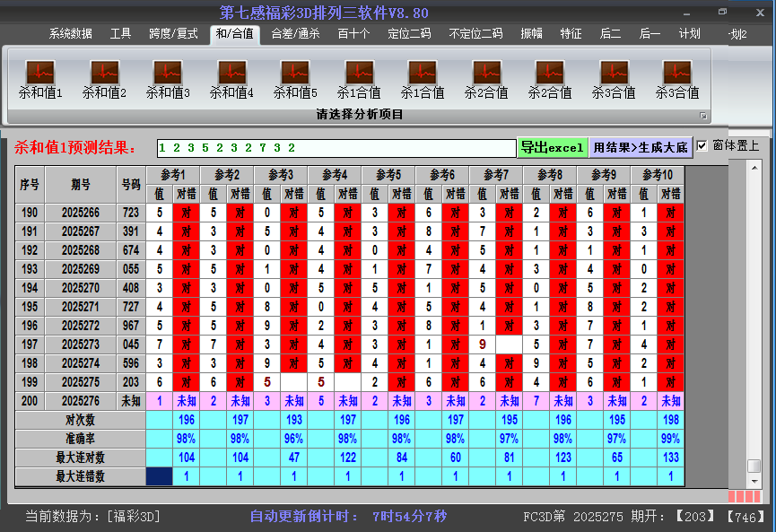Select the 杀和值1 analysis icon
The height and width of the screenshot is (532, 776).
click(39, 76)
